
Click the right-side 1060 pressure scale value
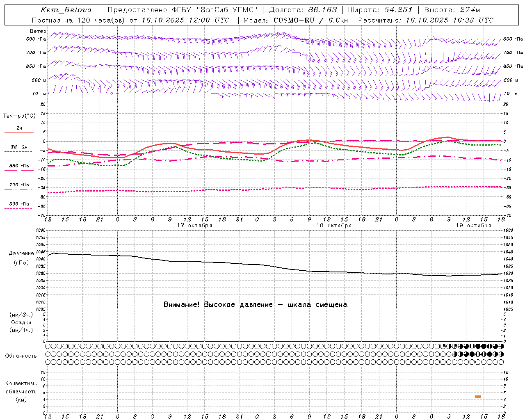point(508,231)
